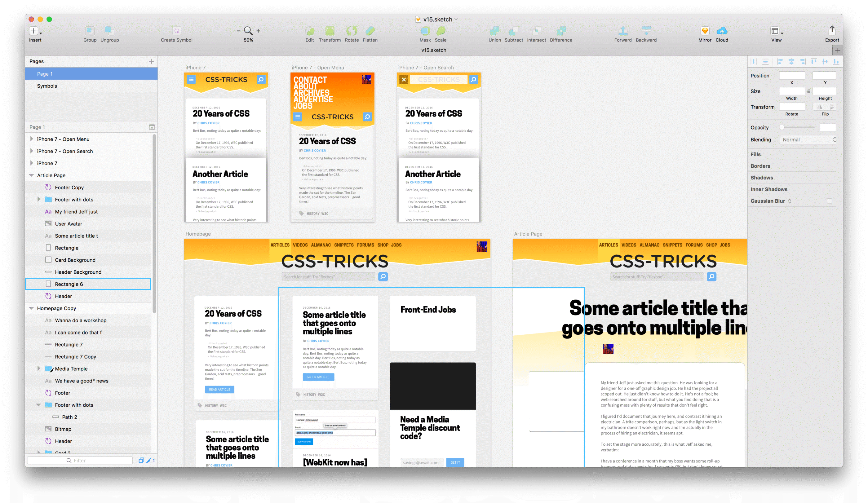This screenshot has height=503, width=868.
Task: Select the Rectangle 6 layer
Action: [88, 284]
